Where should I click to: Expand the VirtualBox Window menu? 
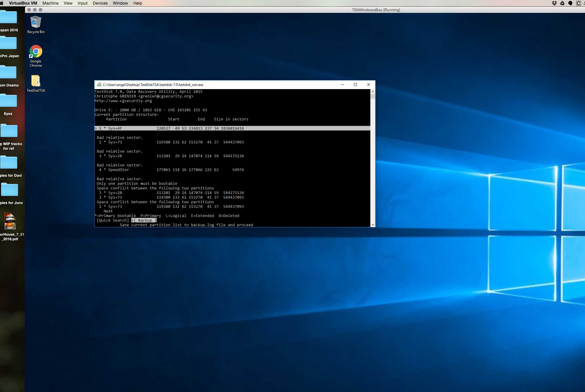(120, 3)
